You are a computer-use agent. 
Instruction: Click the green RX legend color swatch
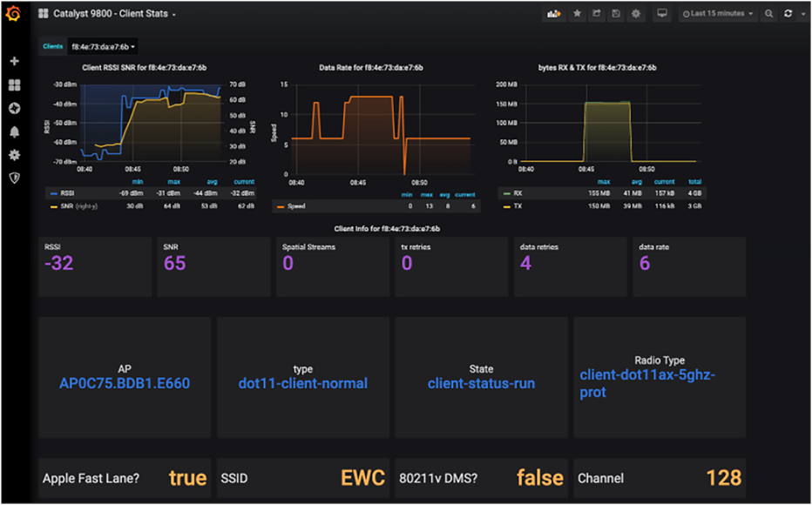[x=507, y=193]
